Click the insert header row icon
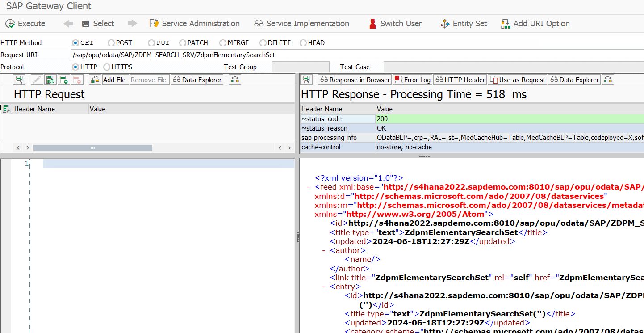The height and width of the screenshot is (333, 644). pos(63,80)
